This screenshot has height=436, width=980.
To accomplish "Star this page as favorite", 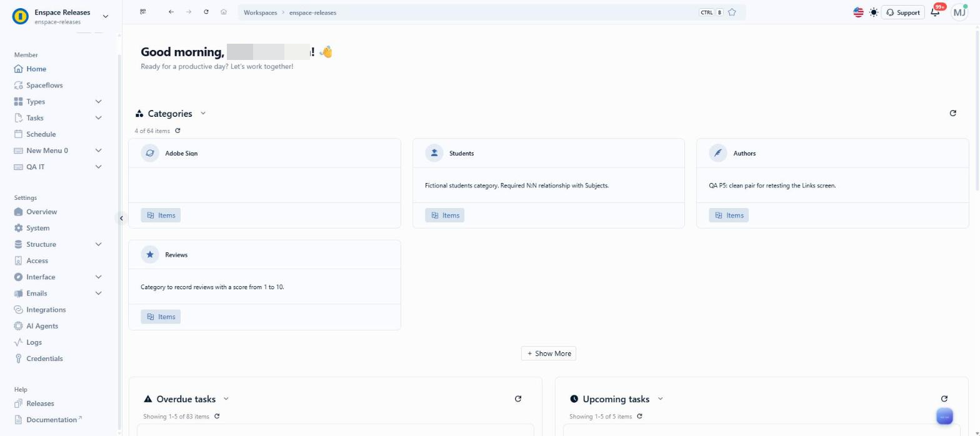I will [732, 12].
